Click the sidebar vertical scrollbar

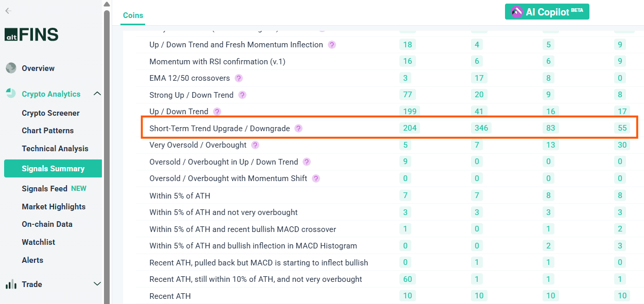coord(107,154)
